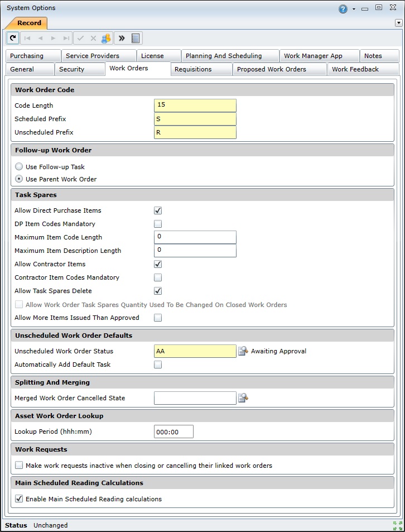Switch to the Planning And Scheduling tab
The image size is (405, 532).
230,56
